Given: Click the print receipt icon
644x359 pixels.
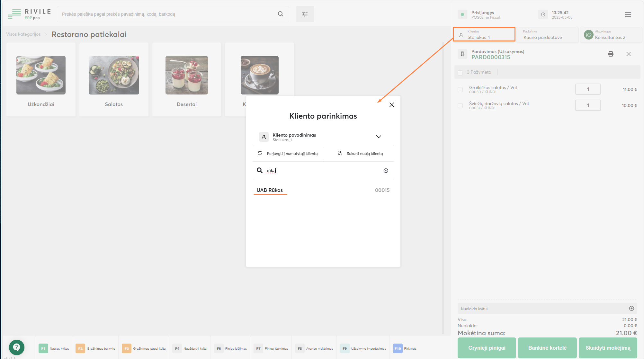Looking at the screenshot, I should tap(611, 54).
